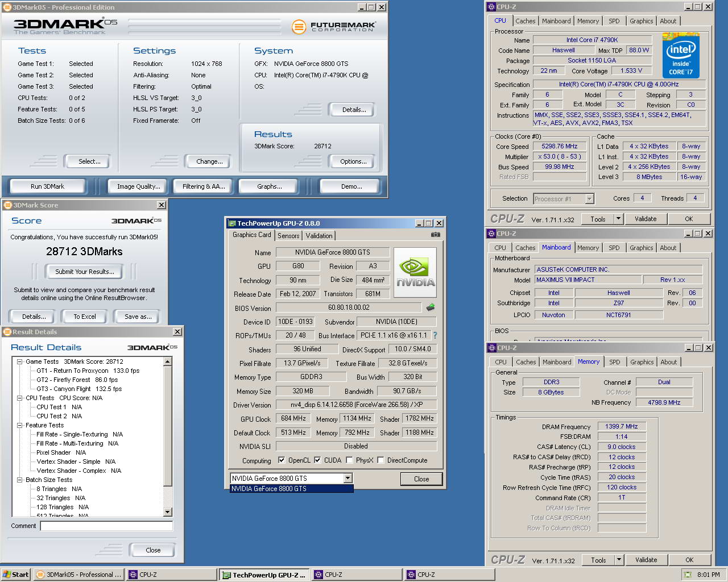Click Validate in the bottom CPU-Z window

646,560
